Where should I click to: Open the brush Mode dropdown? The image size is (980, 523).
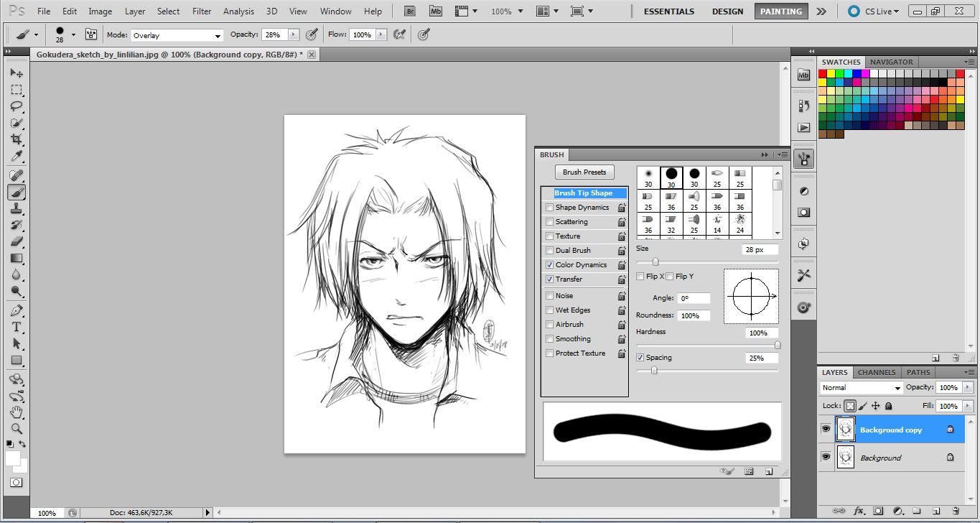(x=177, y=35)
